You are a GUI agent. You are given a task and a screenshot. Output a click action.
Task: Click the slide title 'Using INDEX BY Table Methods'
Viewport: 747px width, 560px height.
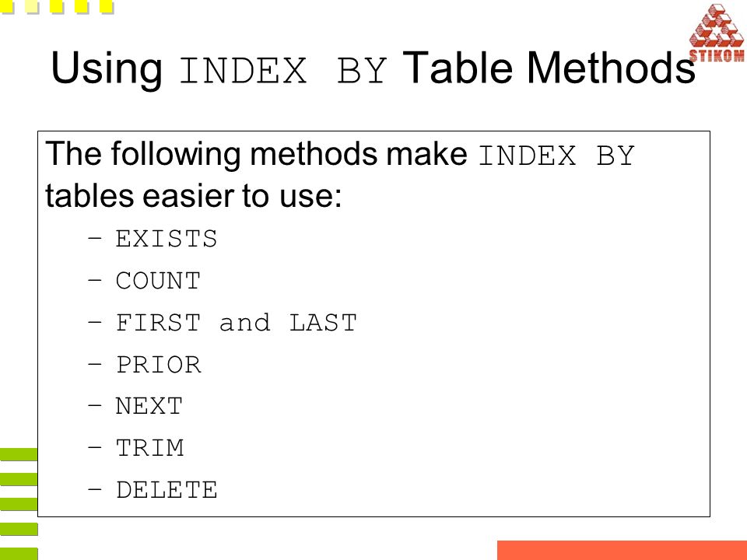[373, 68]
